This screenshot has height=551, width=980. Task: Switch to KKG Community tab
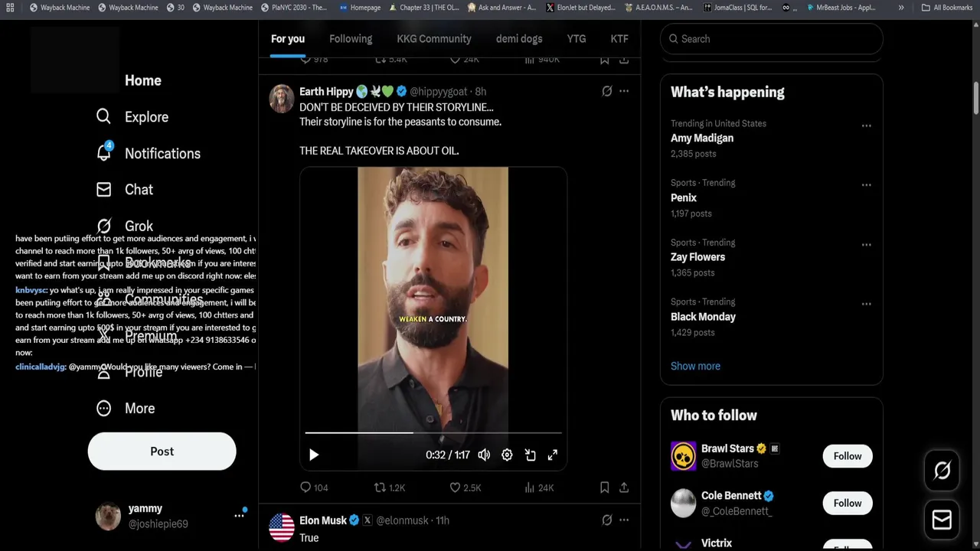pos(434,39)
